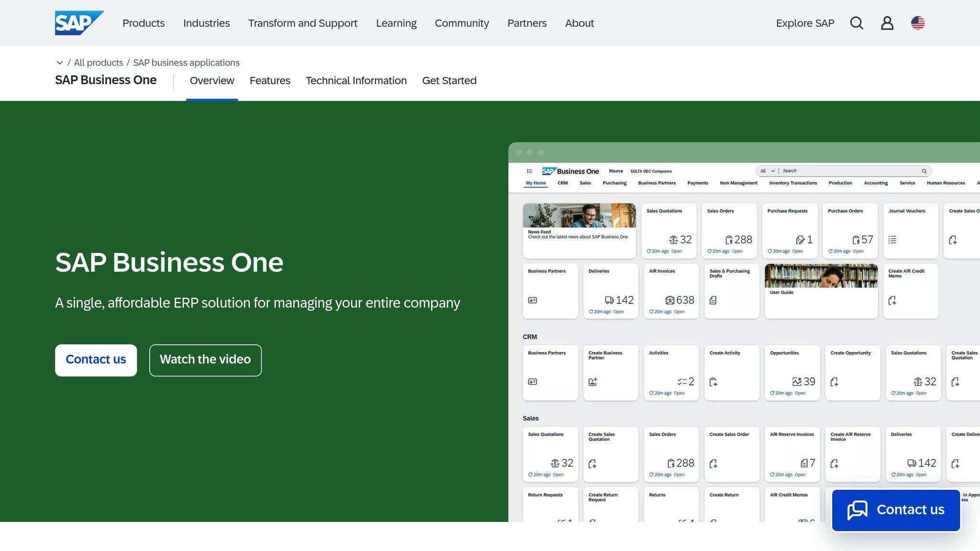
Task: Select the Accounting module tab in Business One
Action: point(875,183)
